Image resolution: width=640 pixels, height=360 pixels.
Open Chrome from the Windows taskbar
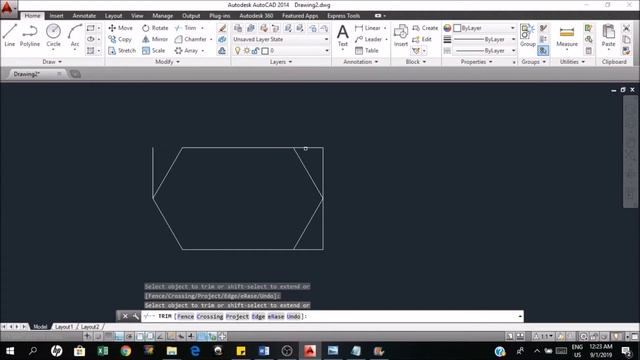[x=126, y=351]
